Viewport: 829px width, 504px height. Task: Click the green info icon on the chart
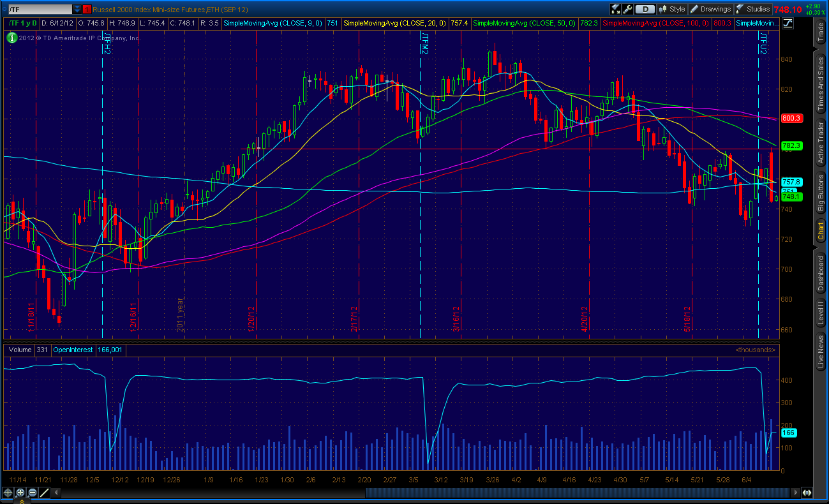11,38
